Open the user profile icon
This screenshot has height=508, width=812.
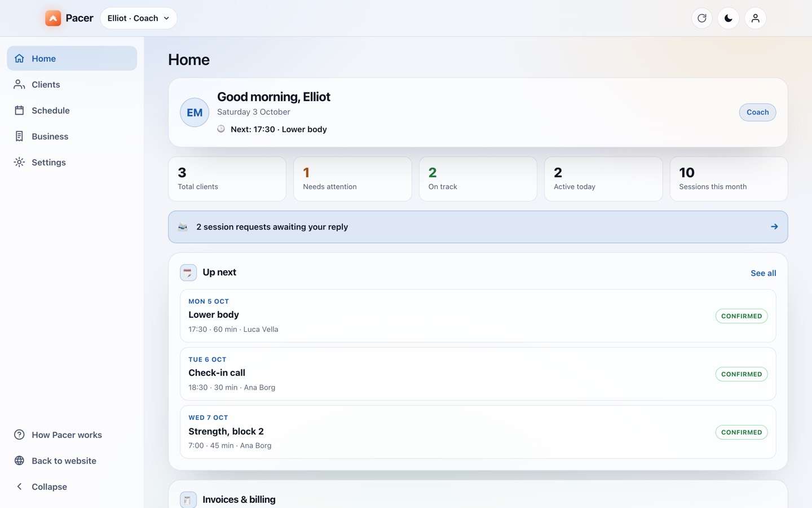click(x=755, y=18)
